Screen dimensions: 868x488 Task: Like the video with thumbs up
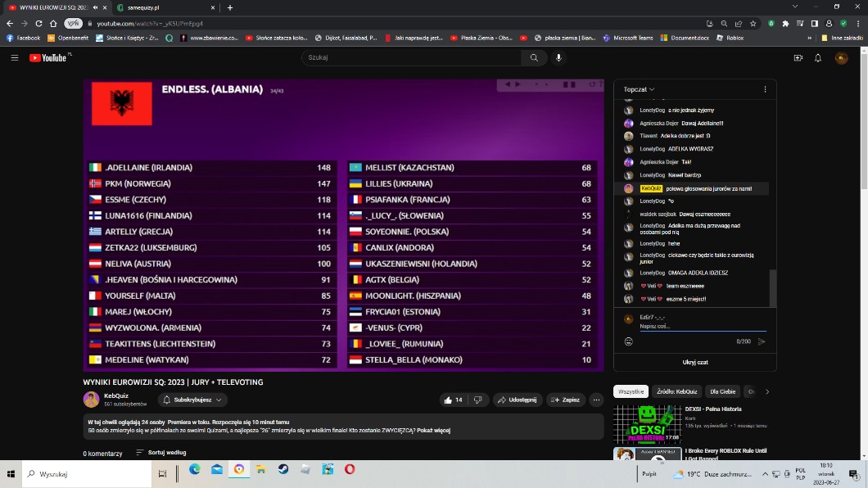point(453,400)
